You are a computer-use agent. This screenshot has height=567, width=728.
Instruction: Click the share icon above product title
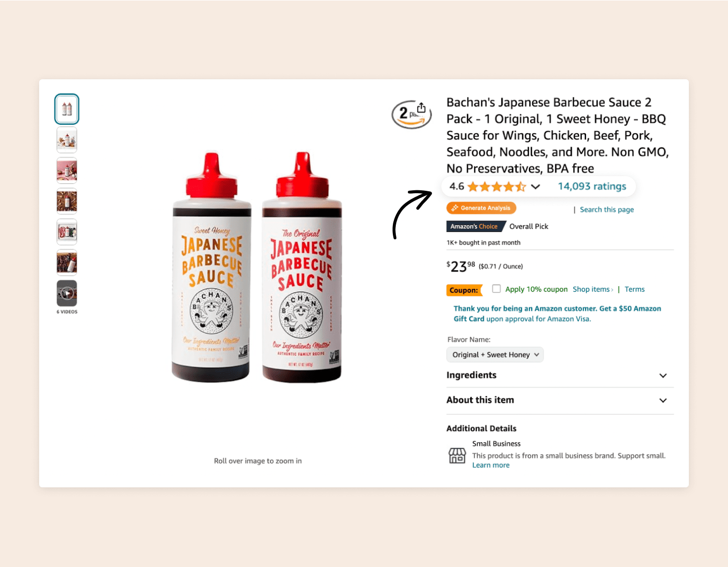pyautogui.click(x=421, y=108)
